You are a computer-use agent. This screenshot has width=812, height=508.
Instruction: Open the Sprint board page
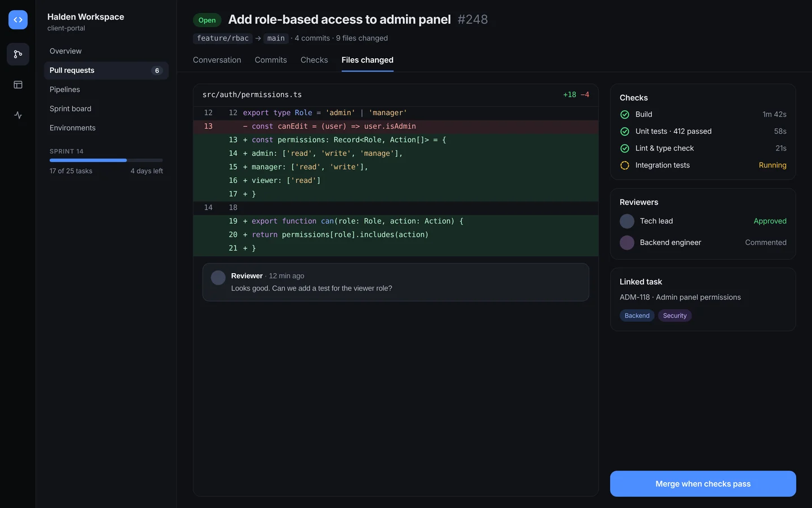pos(107,109)
